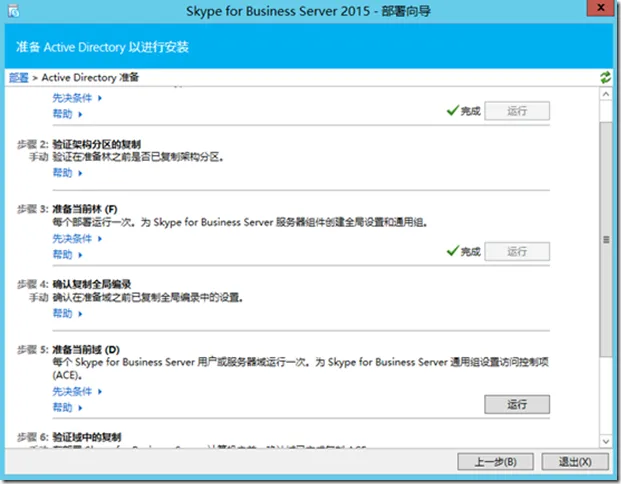This screenshot has width=621, height=484.
Task: Click the deployment wizard window icon
Action: click(13, 11)
